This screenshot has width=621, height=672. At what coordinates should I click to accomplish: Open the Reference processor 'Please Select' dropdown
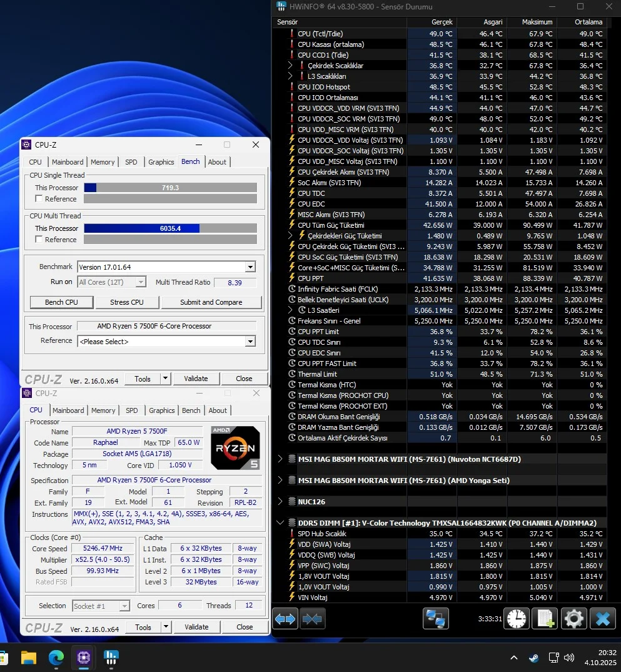point(250,342)
